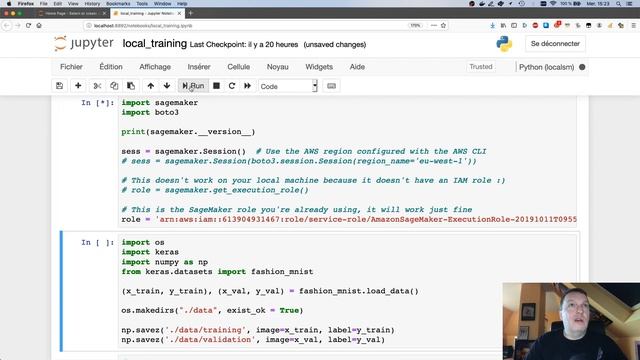640x360 pixels.
Task: Copy selected cells icon
Action: (x=114, y=86)
